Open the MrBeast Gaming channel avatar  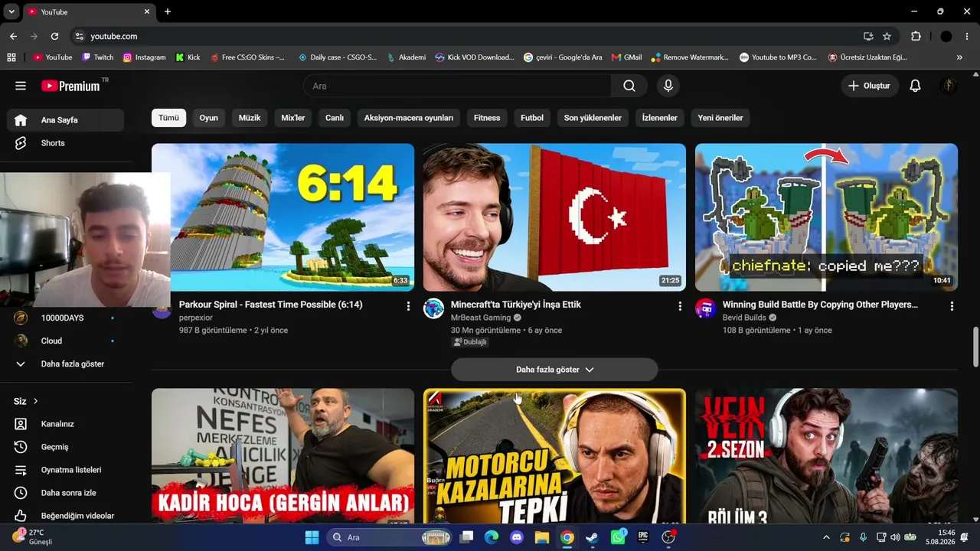pyautogui.click(x=433, y=308)
